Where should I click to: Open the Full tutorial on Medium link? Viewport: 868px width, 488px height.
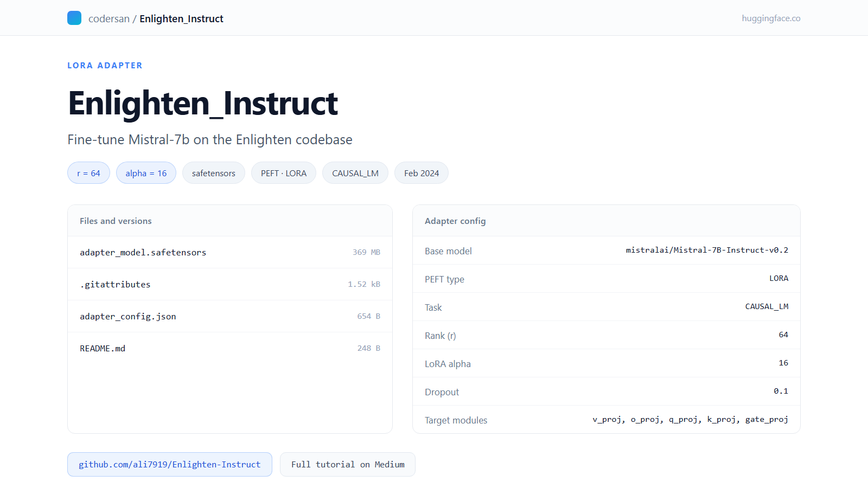tap(348, 465)
